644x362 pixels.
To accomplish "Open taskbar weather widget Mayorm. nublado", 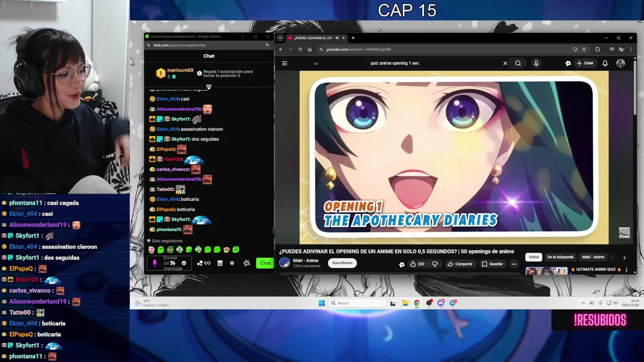I will (152, 303).
